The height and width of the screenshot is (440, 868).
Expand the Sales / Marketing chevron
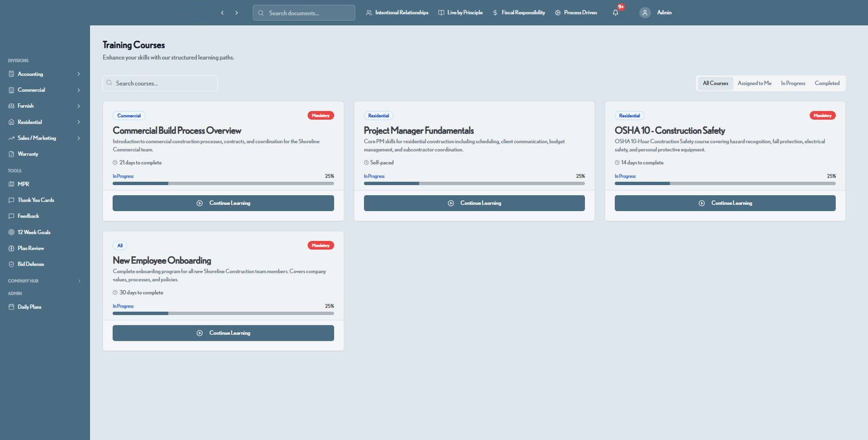[79, 138]
